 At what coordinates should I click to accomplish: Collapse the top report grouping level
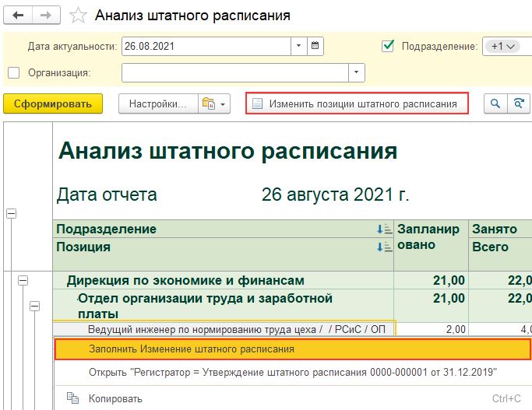point(11,213)
